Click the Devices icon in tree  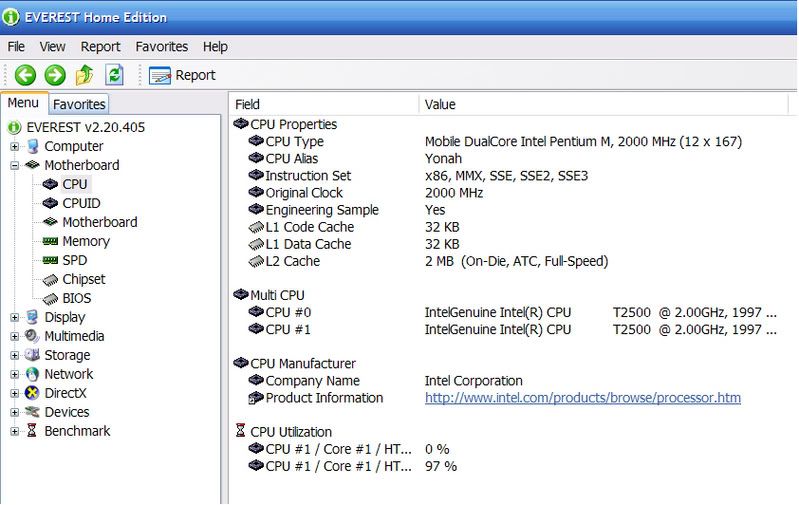click(x=32, y=412)
